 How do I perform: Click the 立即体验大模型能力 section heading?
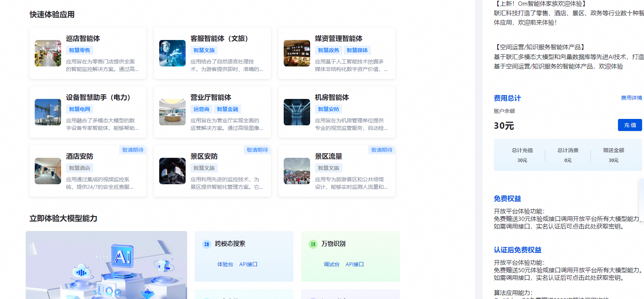63,219
